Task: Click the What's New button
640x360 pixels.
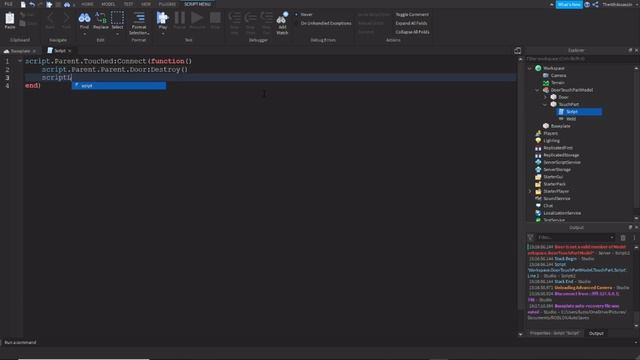Action: [569, 4]
